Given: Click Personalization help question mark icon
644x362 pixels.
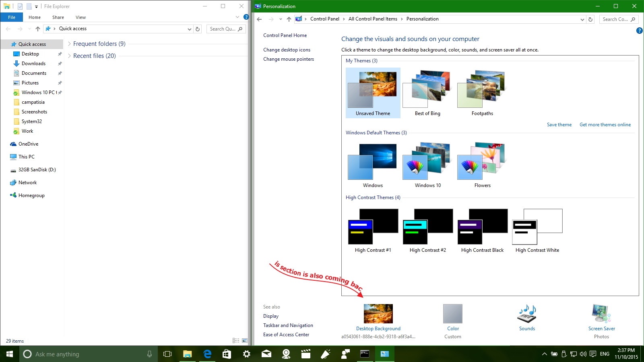Looking at the screenshot, I should tap(639, 31).
